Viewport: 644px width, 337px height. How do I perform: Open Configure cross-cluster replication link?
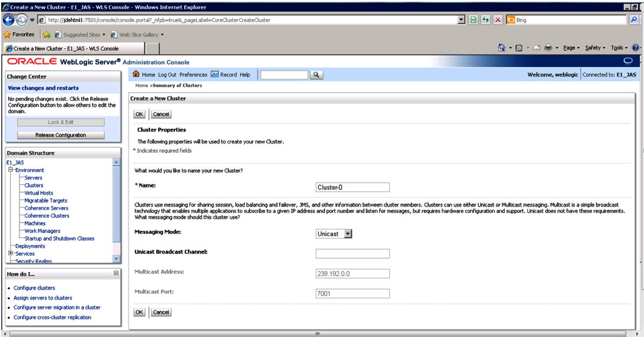pos(52,317)
